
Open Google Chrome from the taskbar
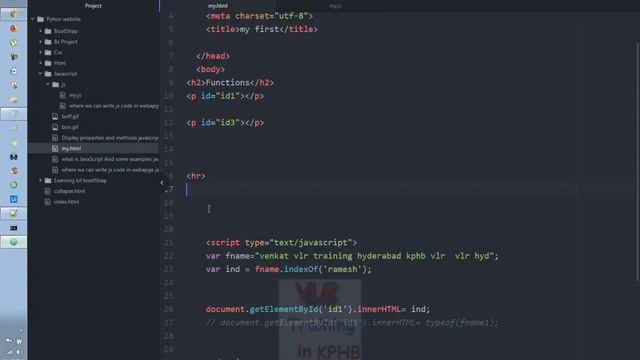(13, 14)
